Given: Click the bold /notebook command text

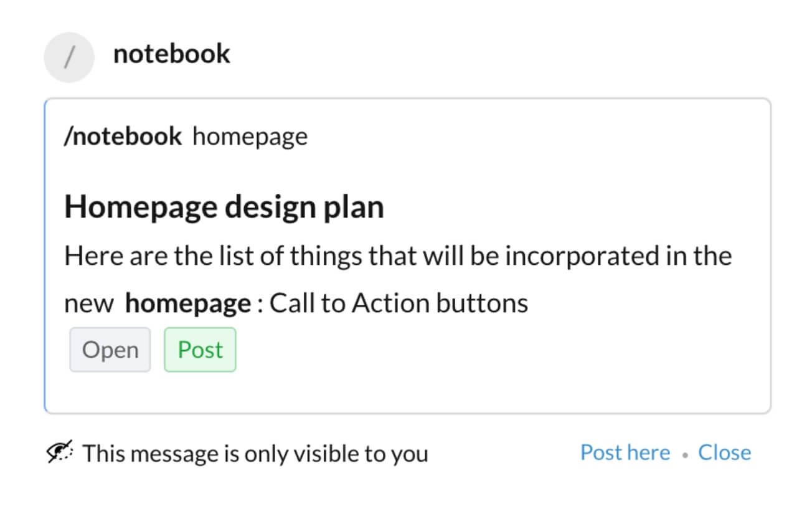Looking at the screenshot, I should 123,136.
